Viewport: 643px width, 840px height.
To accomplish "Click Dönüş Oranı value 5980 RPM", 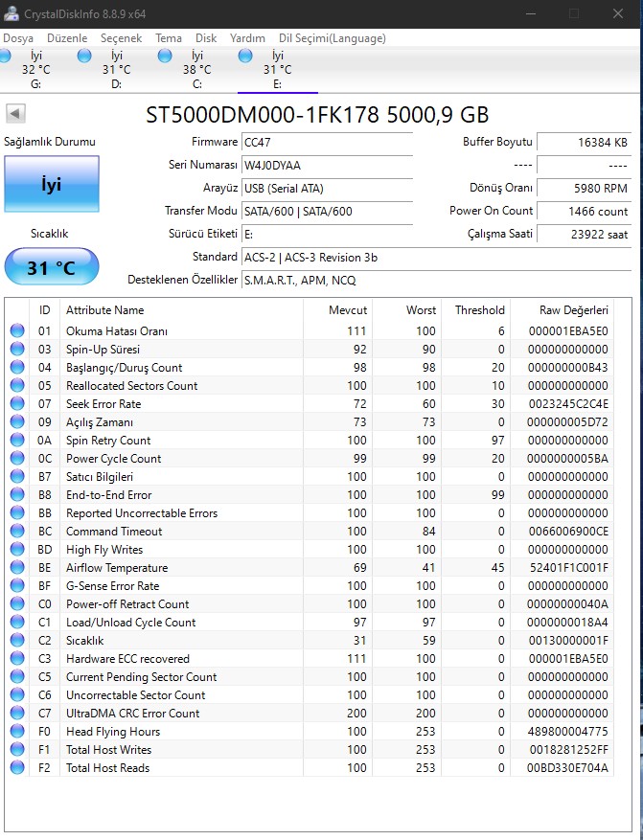I will point(584,189).
